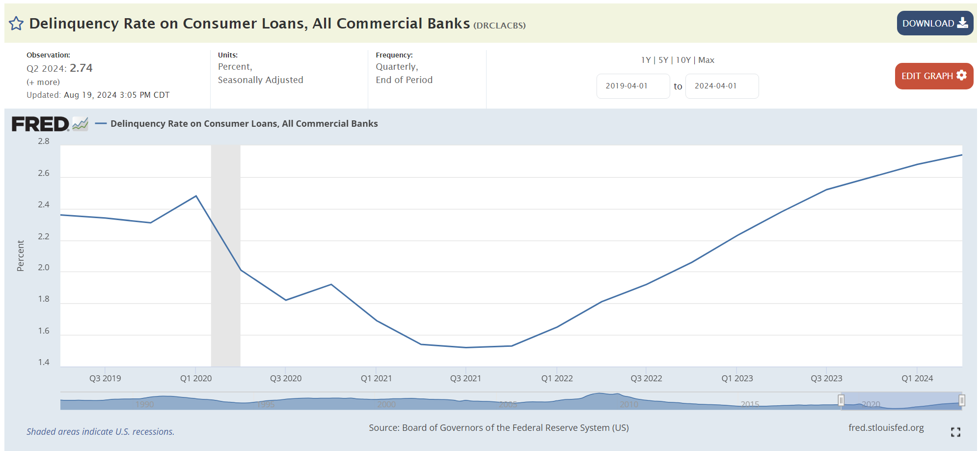Select the 10Y date range

pos(683,60)
